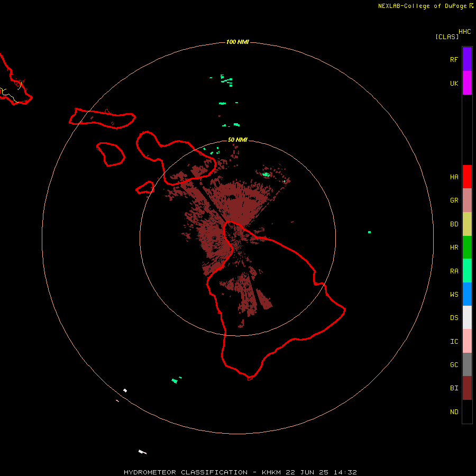Click the DS white legend swatch
476x476 pixels.
pos(467,317)
